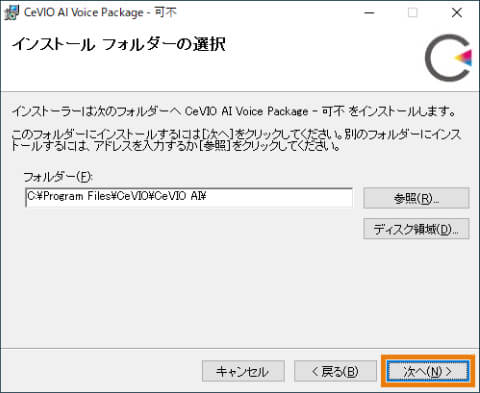Open ディスク領域(D) disk space dialog

tap(416, 229)
